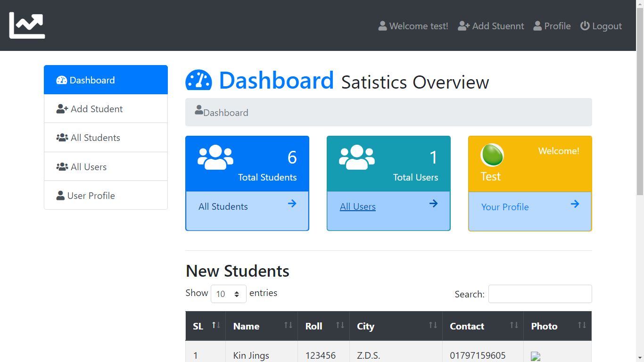Click the arrow icon on Total Students card
The image size is (644, 362).
(x=292, y=204)
